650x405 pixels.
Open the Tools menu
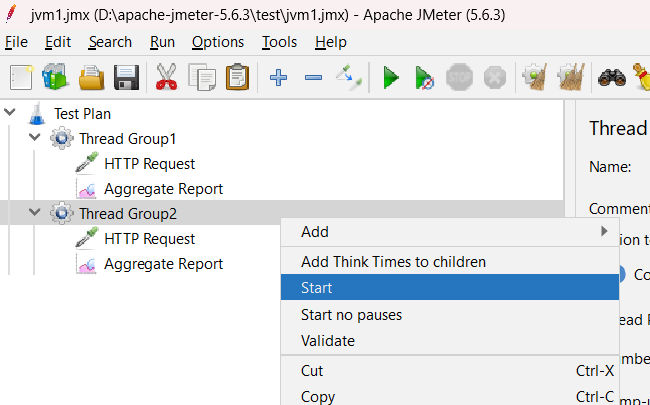click(x=279, y=42)
